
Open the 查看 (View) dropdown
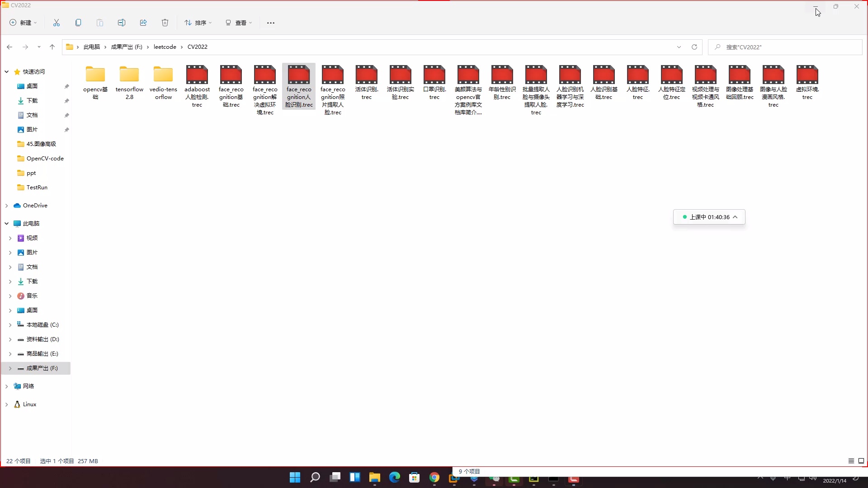(x=239, y=23)
